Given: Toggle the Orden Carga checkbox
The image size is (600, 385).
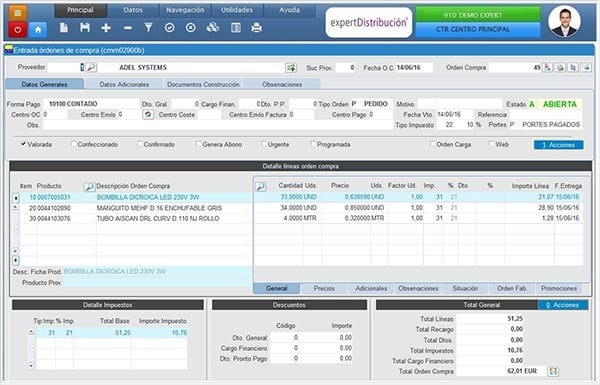Looking at the screenshot, I should pyautogui.click(x=433, y=144).
